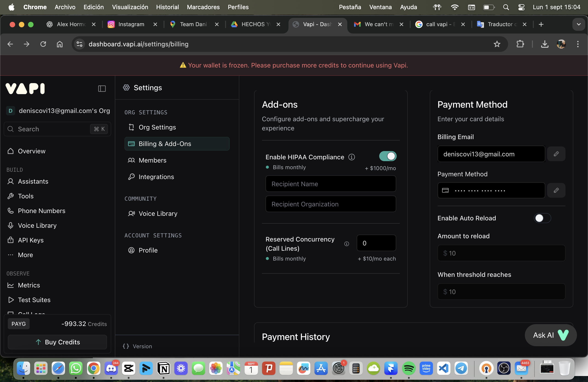Screen dimensions: 588x382
Task: Bookmark this page with the star icon
Action: coord(497,44)
